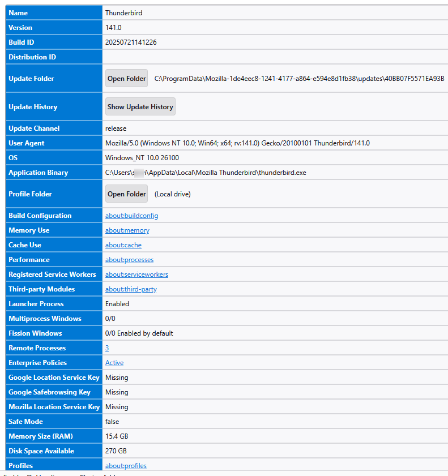Viewport: 448px width, 476px height.
Task: Select Mozilla Location Service Key Missing value
Action: (117, 407)
